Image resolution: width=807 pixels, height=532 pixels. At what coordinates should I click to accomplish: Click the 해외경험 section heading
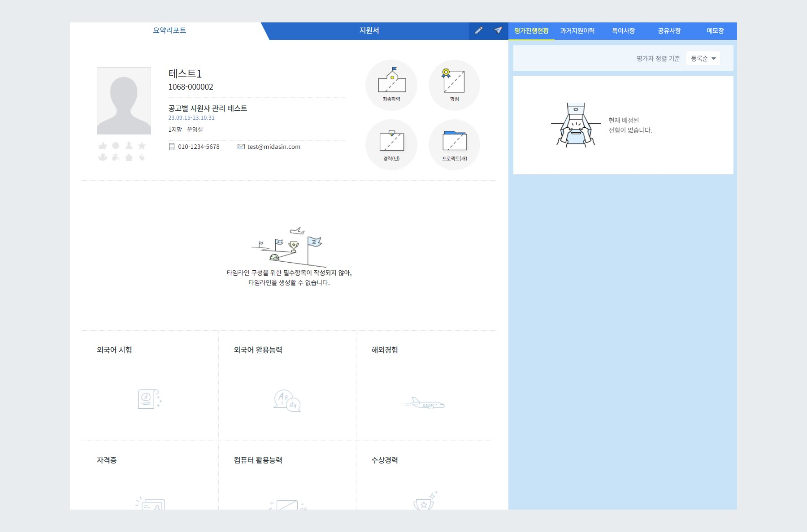coord(385,350)
